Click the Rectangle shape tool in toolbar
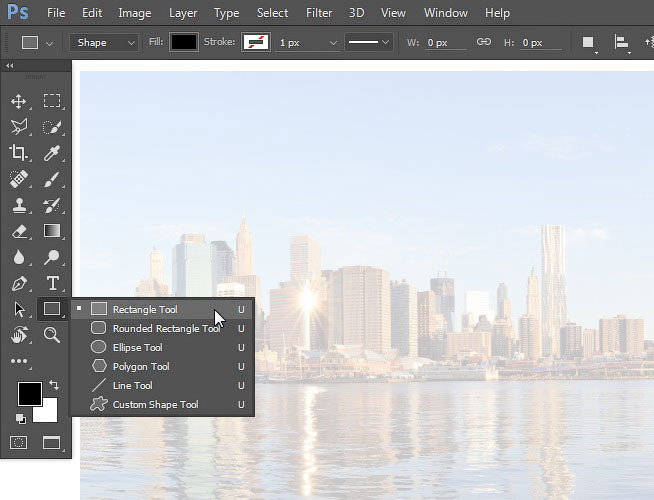Screen dimensions: 654x500 coord(52,309)
